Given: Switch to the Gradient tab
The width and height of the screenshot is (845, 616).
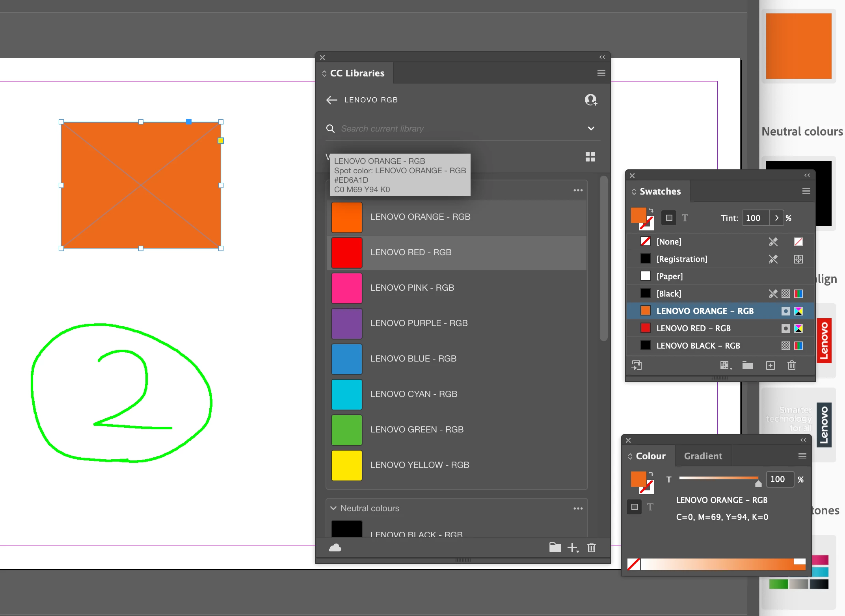Looking at the screenshot, I should click(703, 456).
